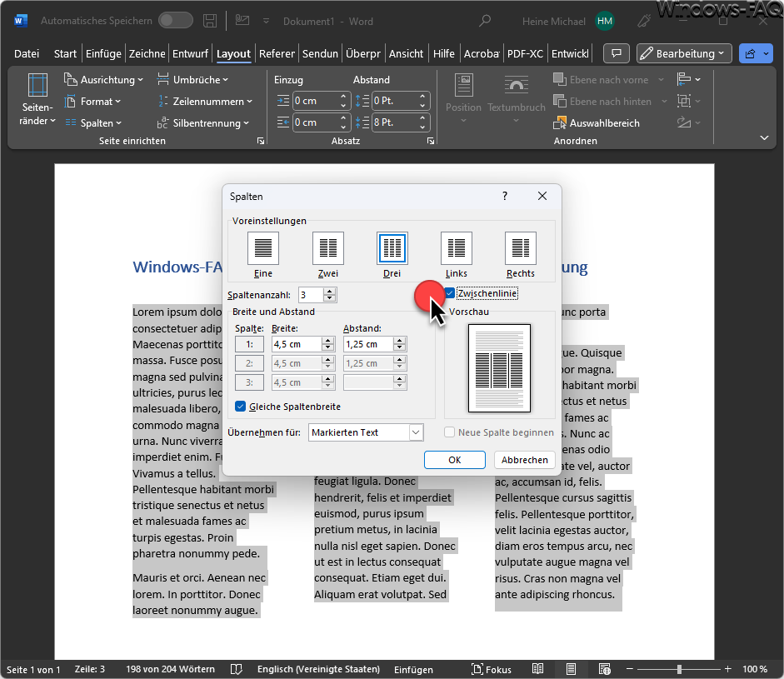
Task: Click Englisch (Vereinigte Staaten) language status
Action: (318, 669)
